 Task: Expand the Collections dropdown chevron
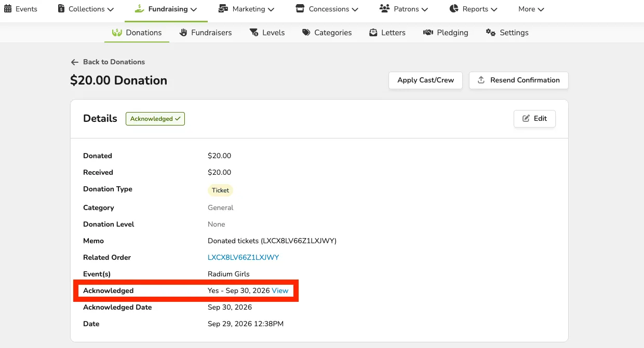pos(110,9)
